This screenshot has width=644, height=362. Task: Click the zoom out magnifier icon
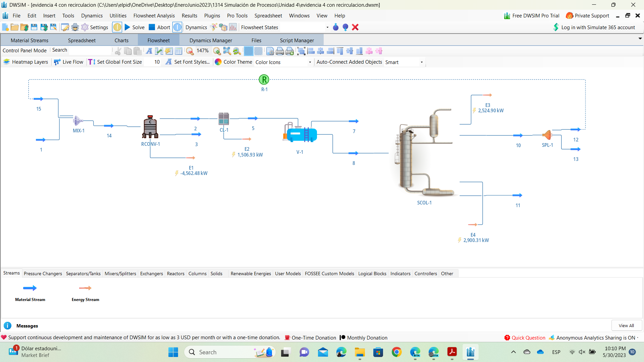pos(190,51)
